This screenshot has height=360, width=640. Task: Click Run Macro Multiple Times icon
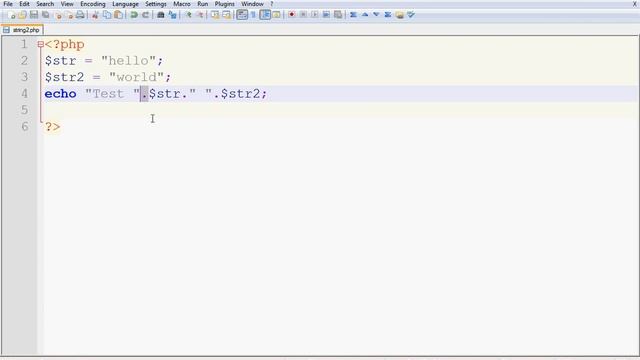326,15
